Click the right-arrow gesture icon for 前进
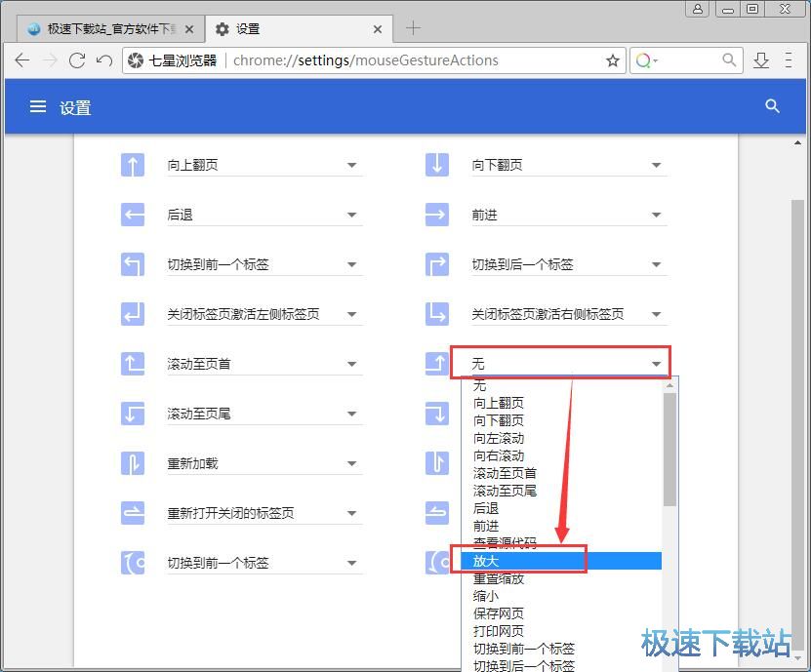 pos(437,215)
